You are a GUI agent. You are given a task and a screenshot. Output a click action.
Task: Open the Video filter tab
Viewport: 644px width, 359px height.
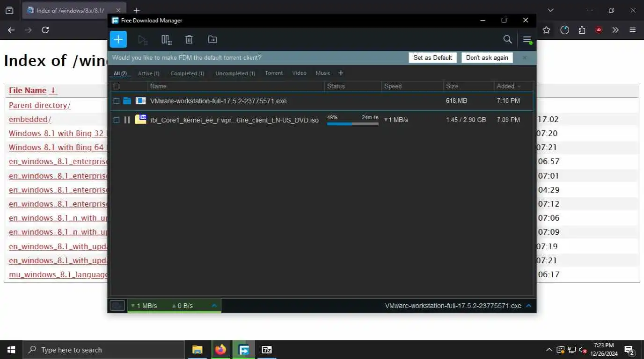tap(299, 73)
